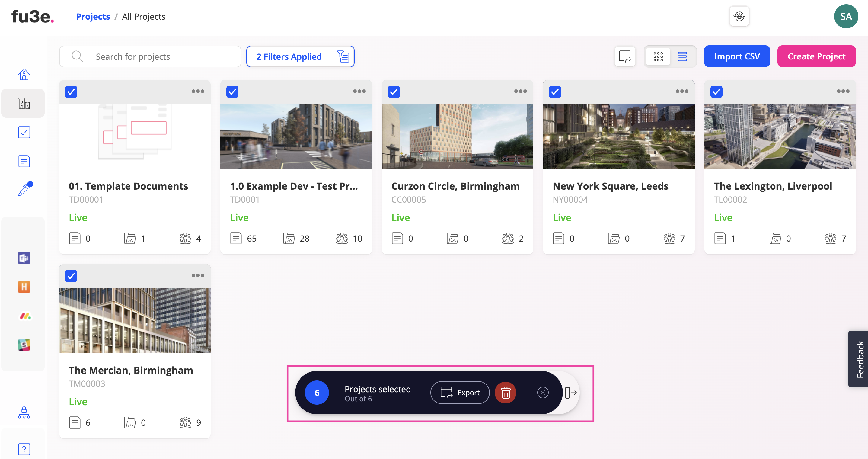Uncheck The Mercian, Birmingham checkbox
The width and height of the screenshot is (868, 459).
(71, 276)
